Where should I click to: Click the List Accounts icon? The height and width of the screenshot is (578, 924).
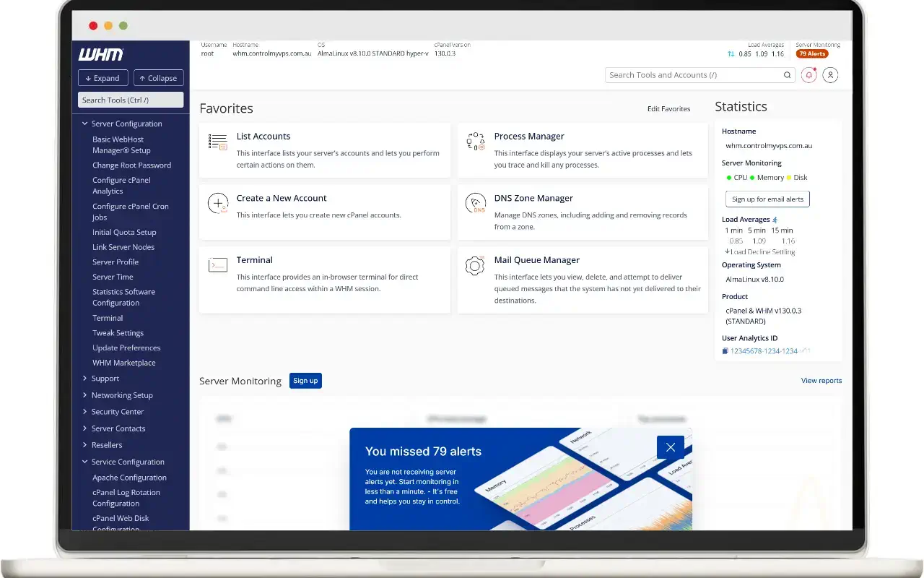coord(217,142)
